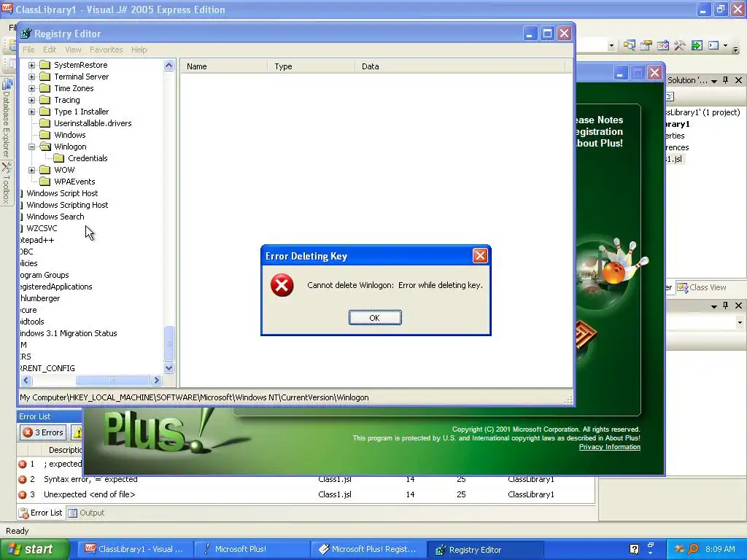Select the WPAEvents key
The width and height of the screenshot is (747, 560).
[x=74, y=182]
